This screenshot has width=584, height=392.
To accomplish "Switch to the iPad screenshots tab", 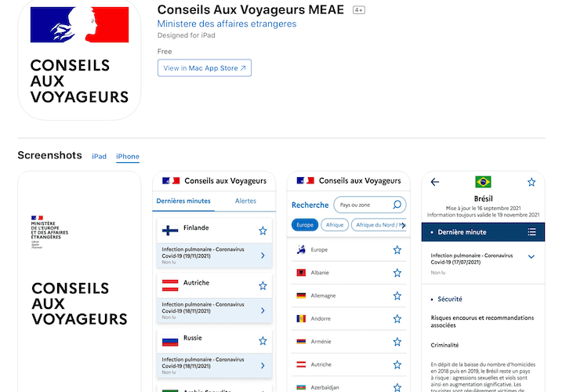I will pyautogui.click(x=99, y=157).
